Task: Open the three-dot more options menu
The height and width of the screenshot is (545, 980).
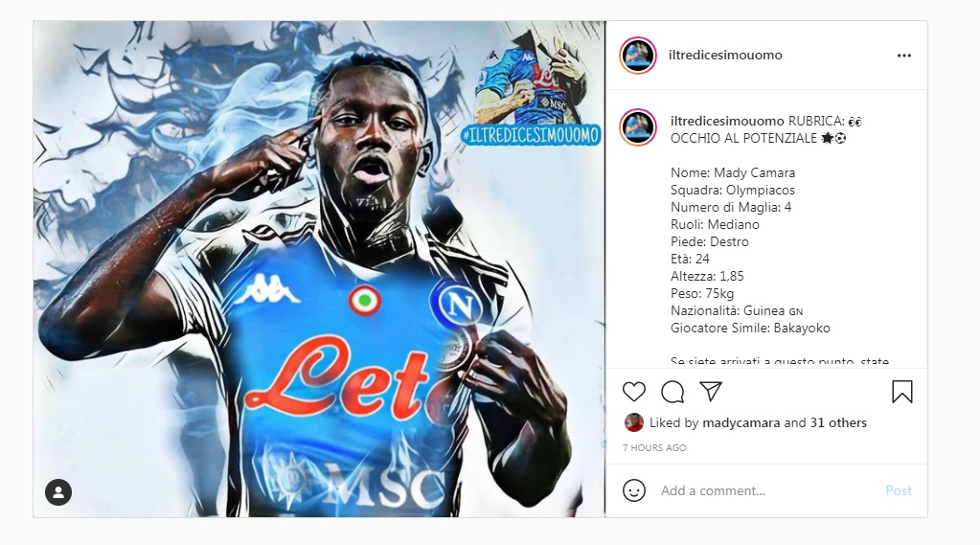Action: (903, 56)
